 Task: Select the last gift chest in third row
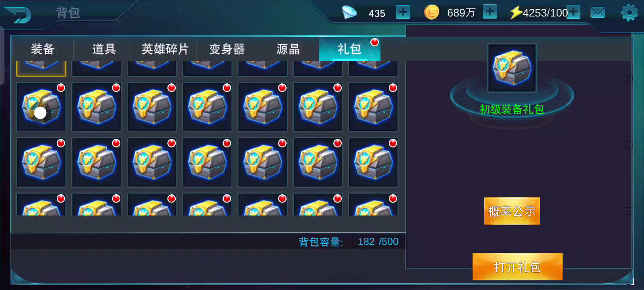click(373, 162)
